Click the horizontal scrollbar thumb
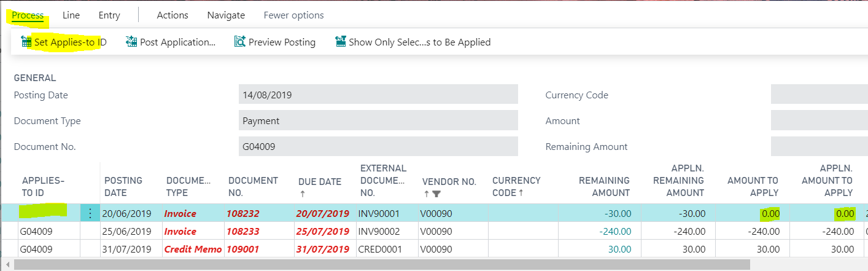Viewport: 868px width, 271px height. point(381,265)
